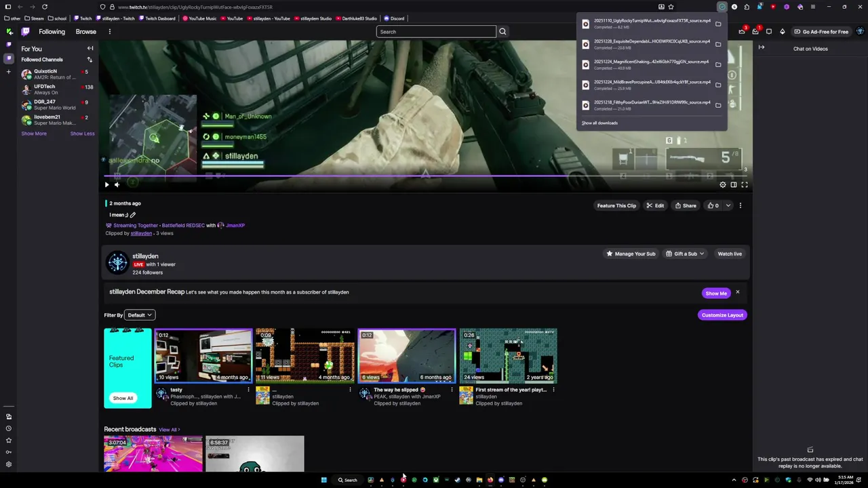The height and width of the screenshot is (488, 868).
Task: Open Get Bits diamond icon
Action: [782, 32]
